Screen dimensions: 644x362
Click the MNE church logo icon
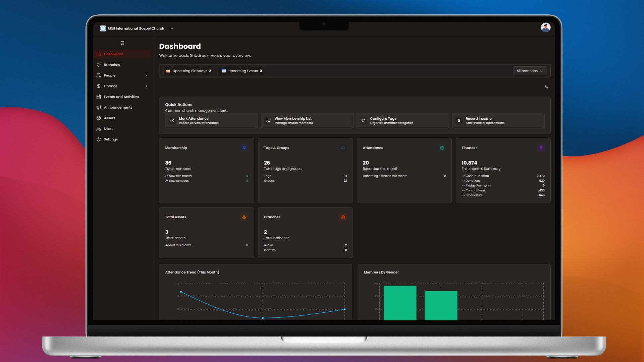point(103,28)
